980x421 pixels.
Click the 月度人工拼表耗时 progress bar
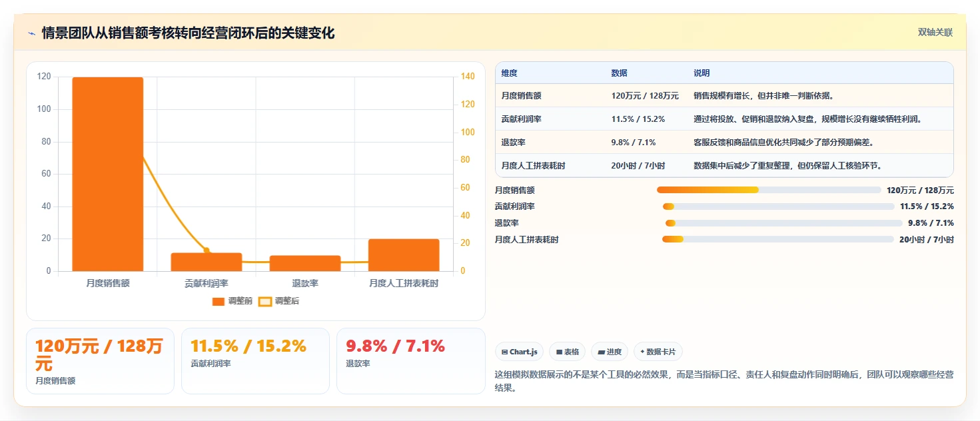tap(778, 239)
